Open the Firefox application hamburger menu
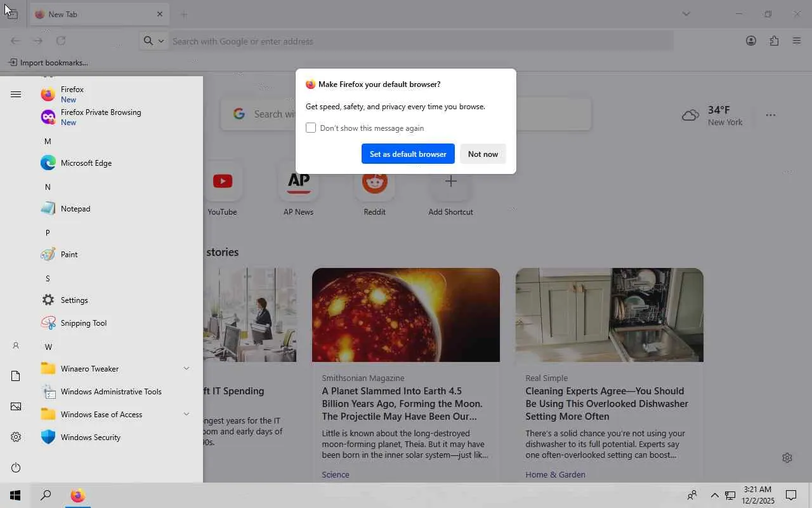 point(797,41)
